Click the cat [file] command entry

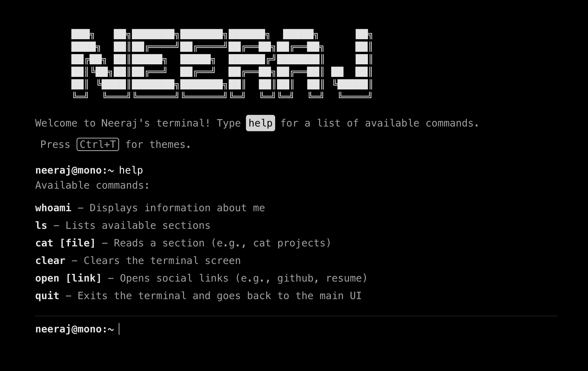coord(65,243)
